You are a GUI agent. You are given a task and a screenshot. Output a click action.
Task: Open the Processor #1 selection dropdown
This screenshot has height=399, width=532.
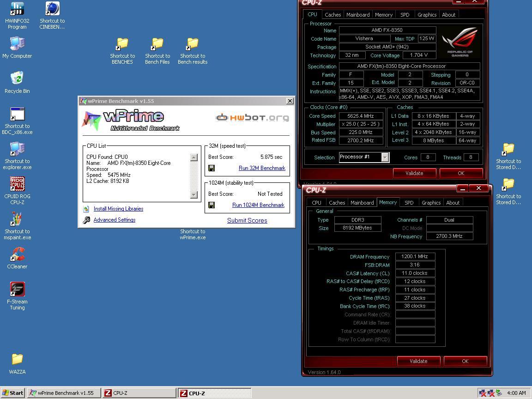(385, 157)
